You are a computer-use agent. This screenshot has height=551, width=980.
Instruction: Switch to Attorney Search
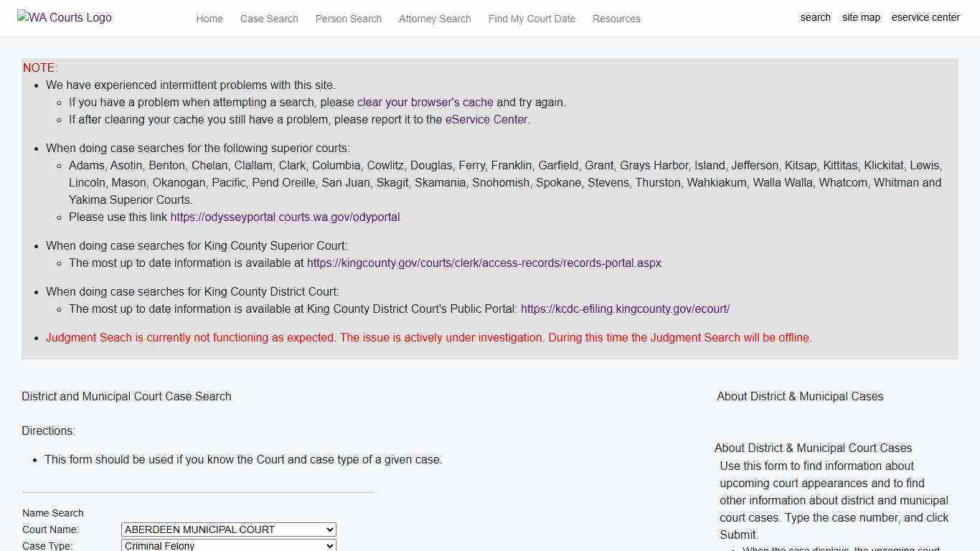click(434, 19)
